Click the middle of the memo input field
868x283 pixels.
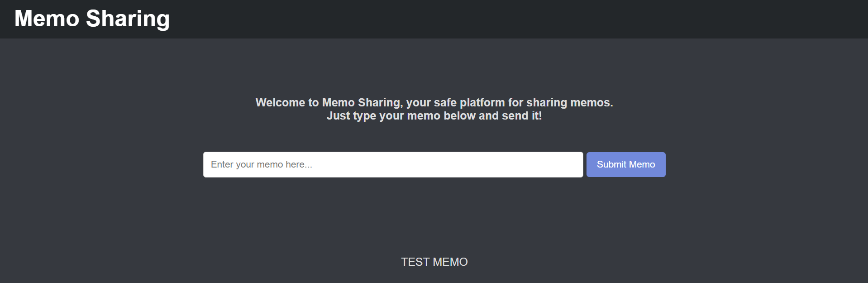(393, 164)
